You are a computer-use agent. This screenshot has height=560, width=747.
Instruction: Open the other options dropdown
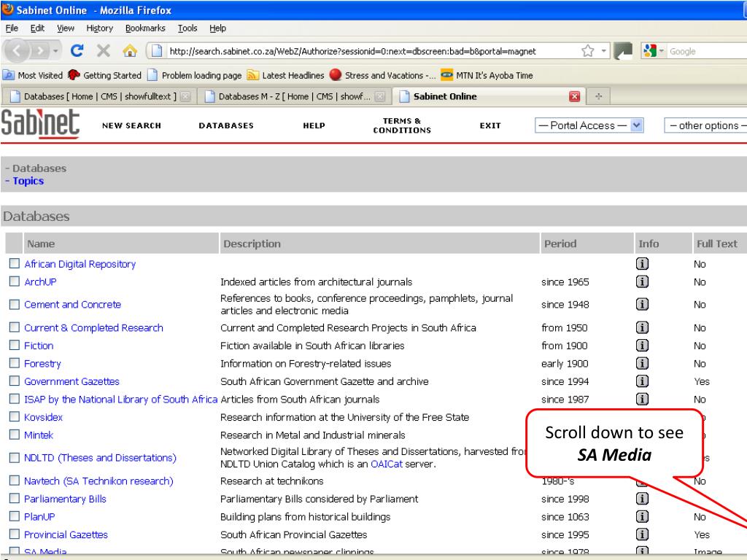pyautogui.click(x=705, y=125)
